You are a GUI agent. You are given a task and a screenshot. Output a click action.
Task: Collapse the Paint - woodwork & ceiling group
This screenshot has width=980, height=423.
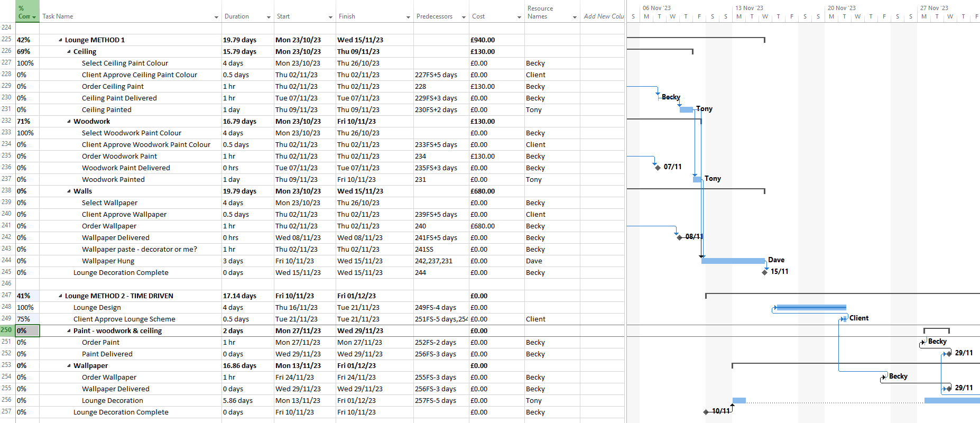[69, 331]
